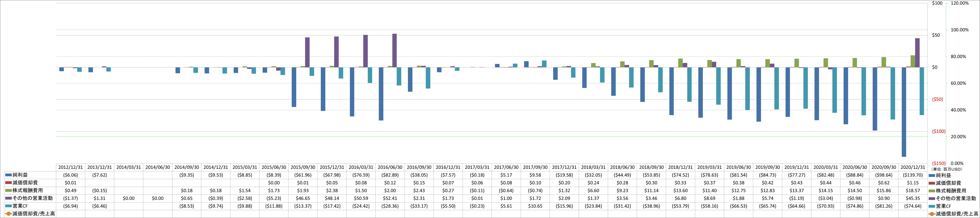Click the 2017/06/30 column header
The image size is (980, 218).
coord(506,167)
